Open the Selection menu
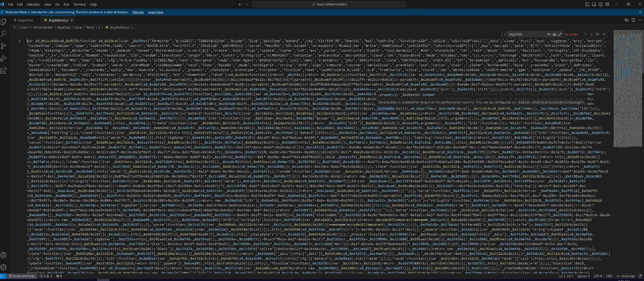This screenshot has height=281, width=644. (33, 4)
